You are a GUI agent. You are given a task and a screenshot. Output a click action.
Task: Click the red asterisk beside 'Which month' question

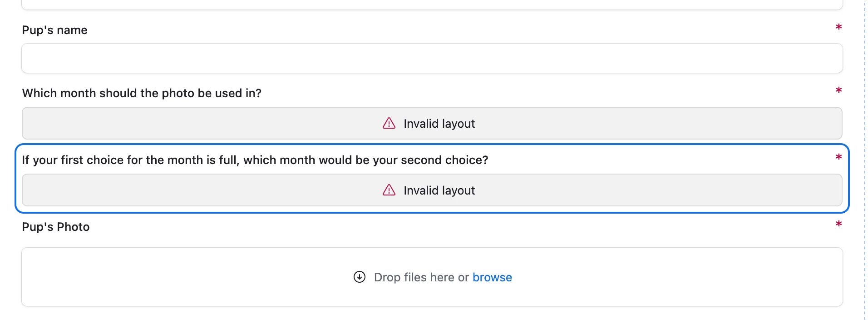click(838, 90)
